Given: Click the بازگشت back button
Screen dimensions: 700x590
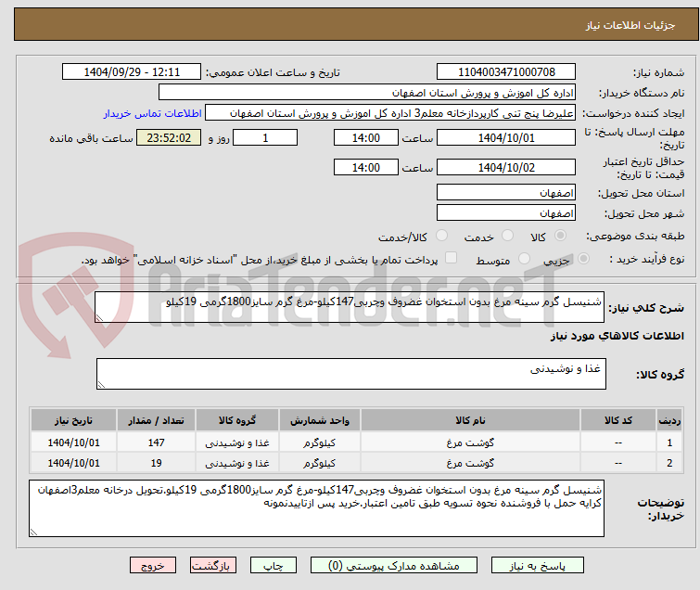Looking at the screenshot, I should coord(213,566).
